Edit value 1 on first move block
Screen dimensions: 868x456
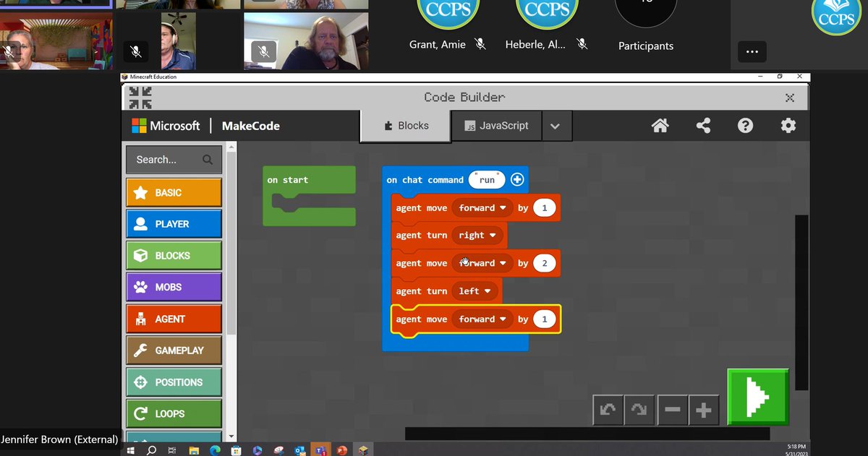point(545,208)
